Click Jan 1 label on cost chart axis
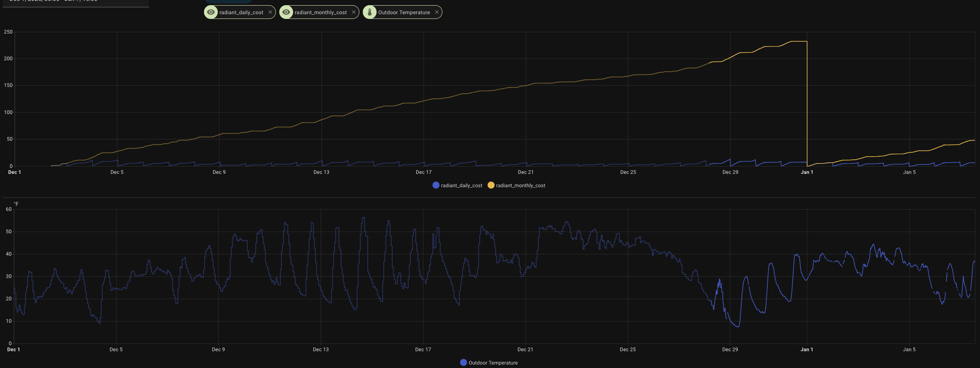The image size is (980, 368). click(807, 172)
